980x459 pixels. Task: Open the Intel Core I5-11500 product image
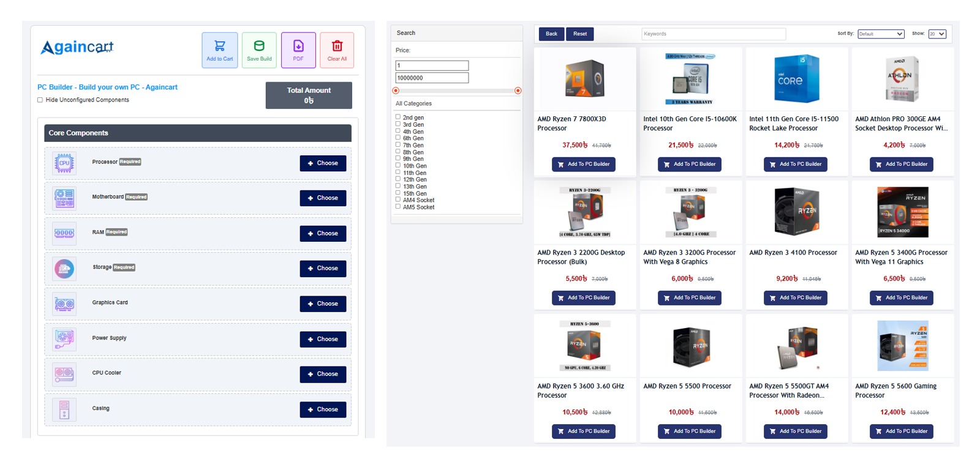(x=796, y=79)
